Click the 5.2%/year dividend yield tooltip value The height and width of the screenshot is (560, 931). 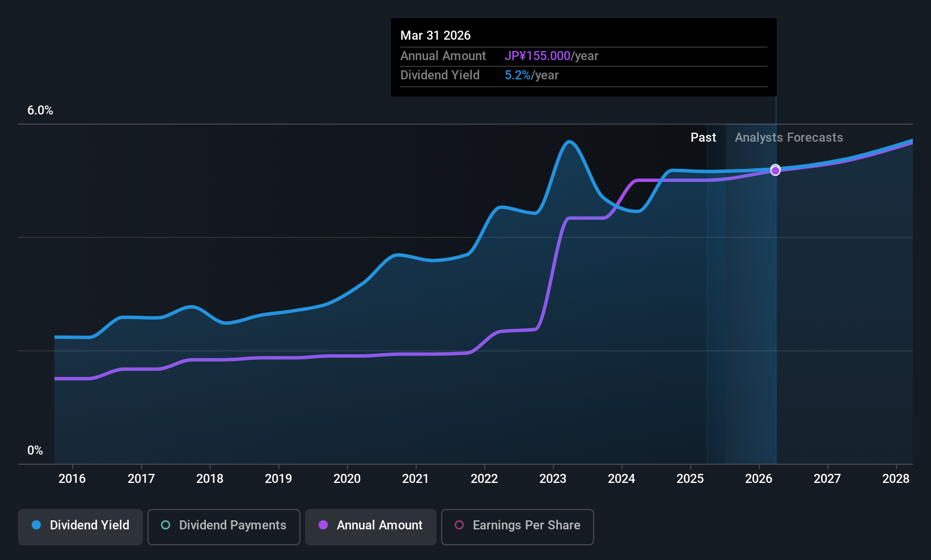(x=532, y=75)
